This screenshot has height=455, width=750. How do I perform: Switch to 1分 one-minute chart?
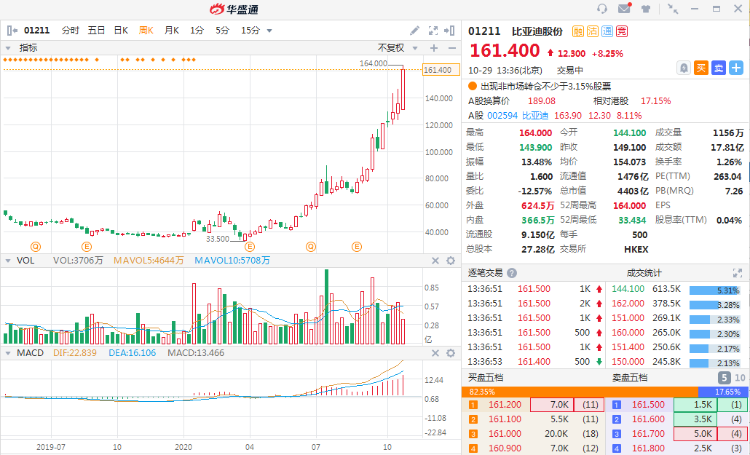(197, 31)
